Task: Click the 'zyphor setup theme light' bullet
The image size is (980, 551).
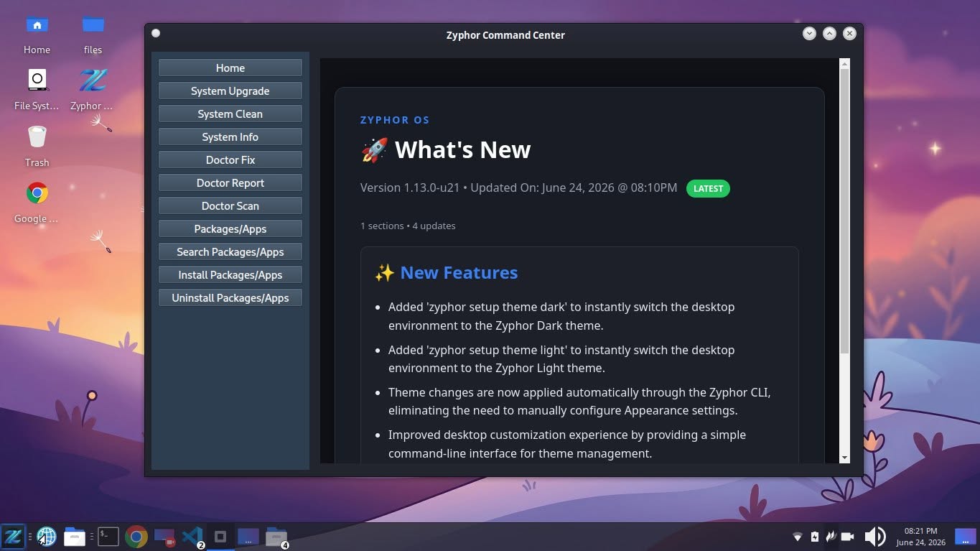Action: pos(561,359)
